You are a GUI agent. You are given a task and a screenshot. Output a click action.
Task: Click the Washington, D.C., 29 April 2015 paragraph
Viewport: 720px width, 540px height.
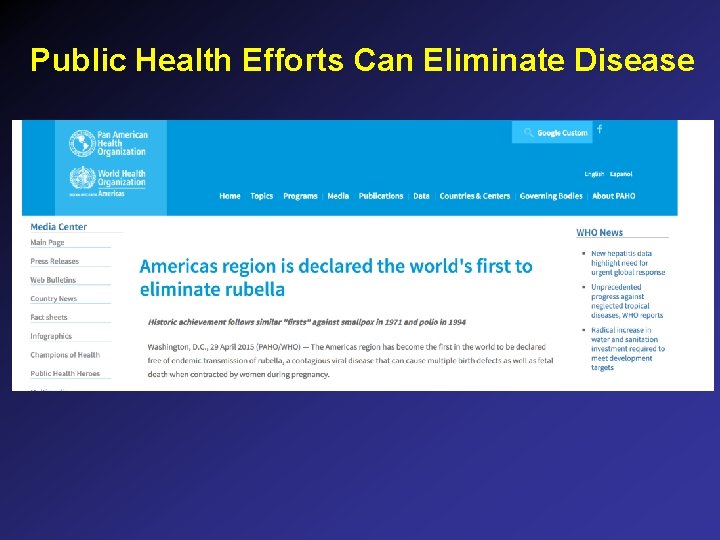(x=350, y=360)
